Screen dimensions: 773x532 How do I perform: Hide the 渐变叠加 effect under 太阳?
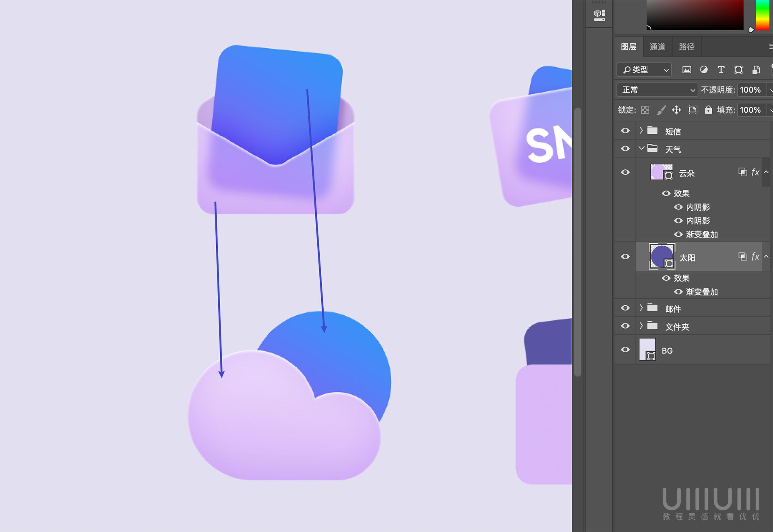[x=678, y=292]
